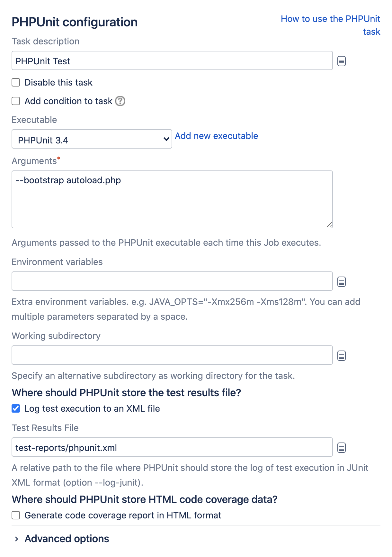The width and height of the screenshot is (392, 557).
Task: Click the Advanced options chevron arrow
Action: point(17,539)
